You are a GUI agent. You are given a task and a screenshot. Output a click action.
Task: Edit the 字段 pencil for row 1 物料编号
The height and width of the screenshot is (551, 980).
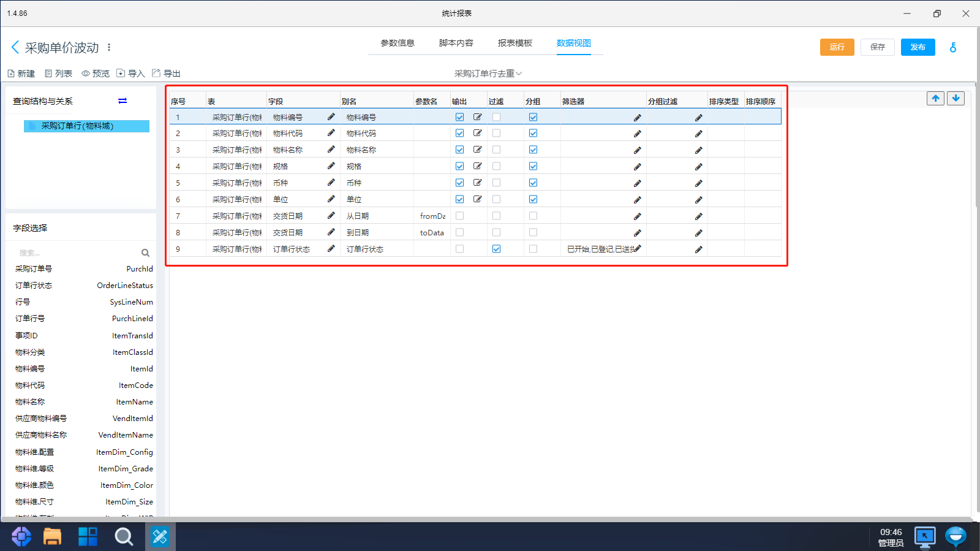(x=331, y=116)
